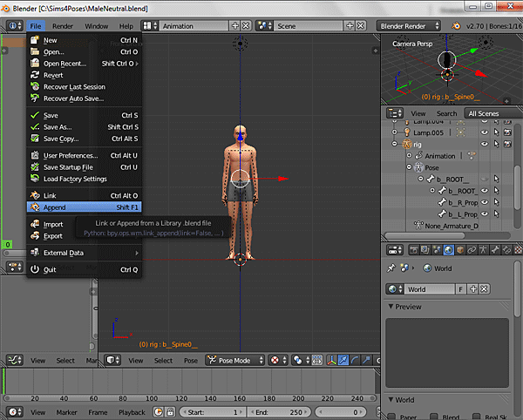This screenshot has height=420, width=523.
Task: Choose Open Recent from File menu
Action: coord(84,64)
